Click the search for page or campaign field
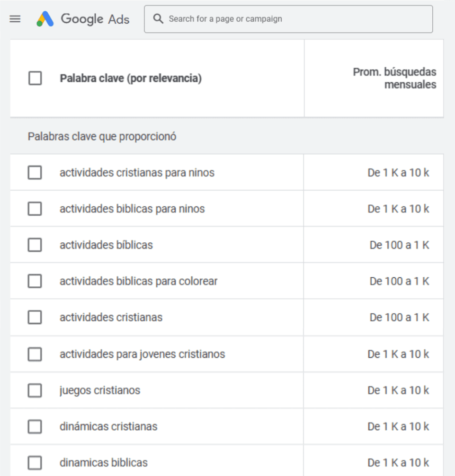 tap(294, 19)
